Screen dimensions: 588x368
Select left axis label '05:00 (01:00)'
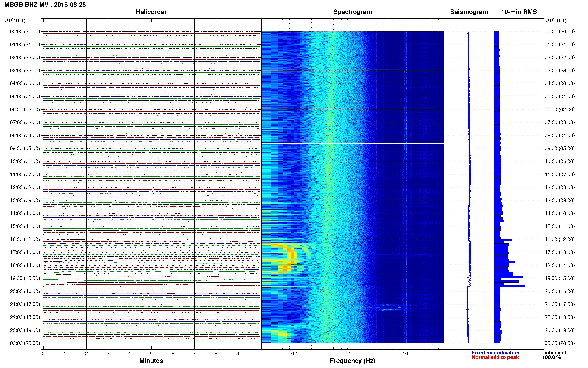pos(25,96)
